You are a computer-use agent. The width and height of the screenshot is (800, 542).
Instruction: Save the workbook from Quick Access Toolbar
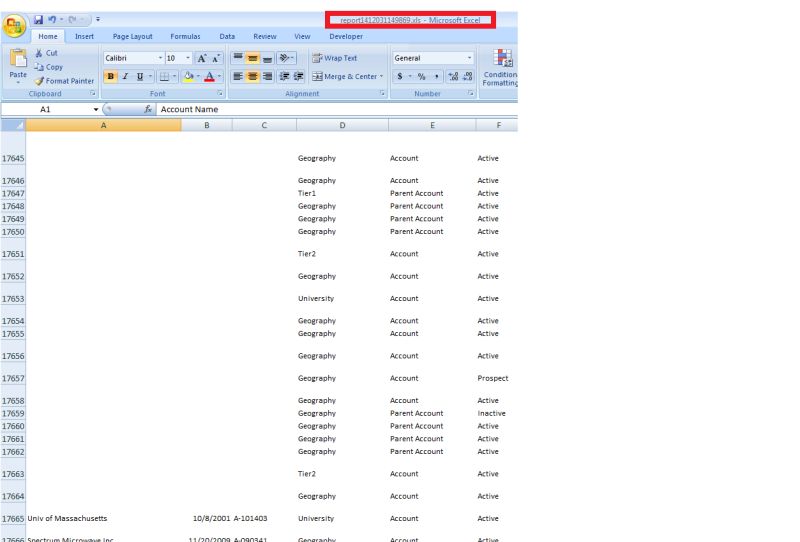tap(38, 19)
